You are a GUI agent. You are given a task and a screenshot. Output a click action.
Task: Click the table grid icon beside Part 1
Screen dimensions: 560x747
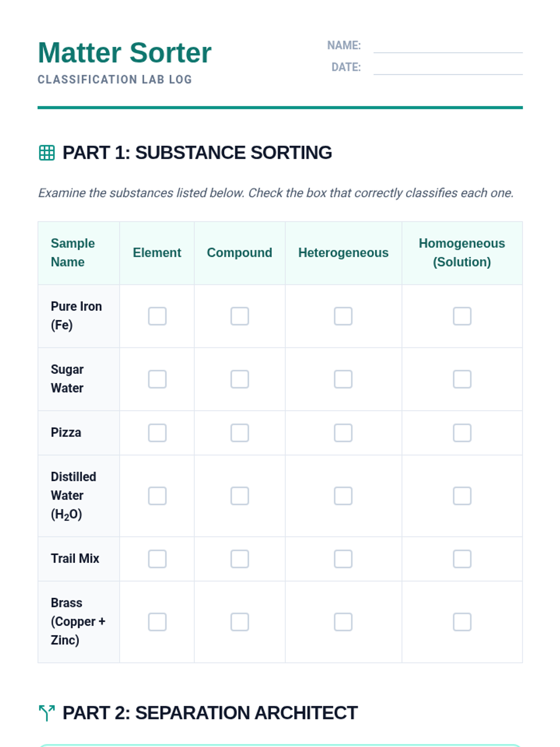pyautogui.click(x=47, y=153)
